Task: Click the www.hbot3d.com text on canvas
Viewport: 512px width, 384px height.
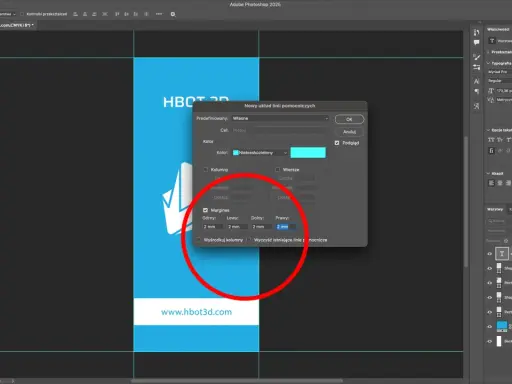Action: pyautogui.click(x=196, y=312)
